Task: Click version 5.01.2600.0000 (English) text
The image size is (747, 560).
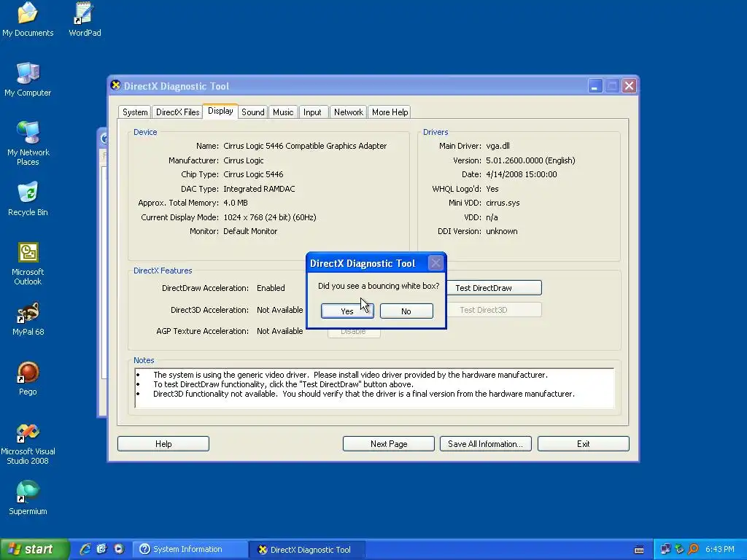Action: (x=530, y=160)
